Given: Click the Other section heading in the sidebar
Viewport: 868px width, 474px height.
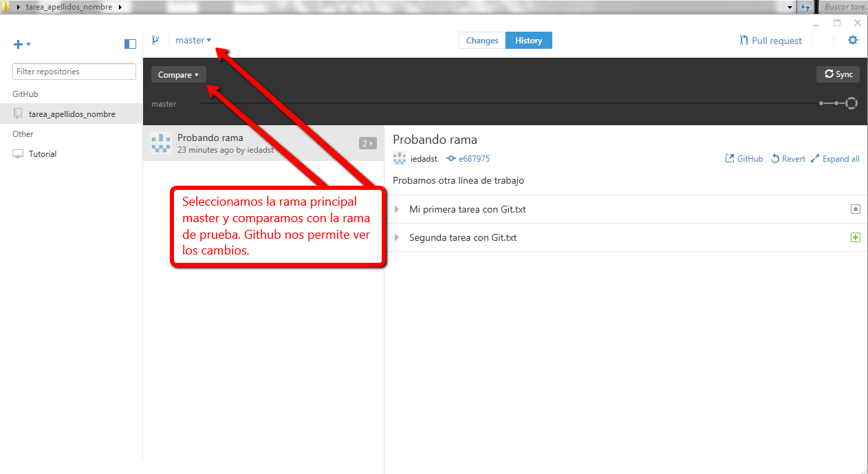Looking at the screenshot, I should [23, 134].
